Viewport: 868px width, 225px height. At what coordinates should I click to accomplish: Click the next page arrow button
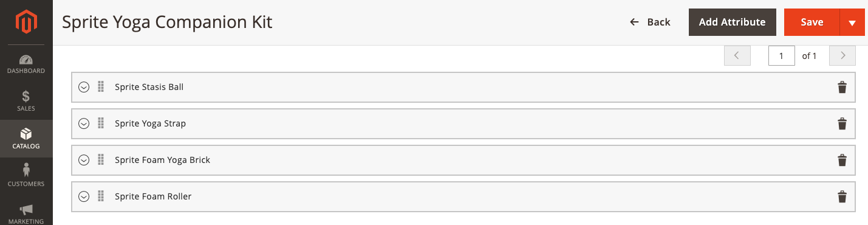[842, 55]
